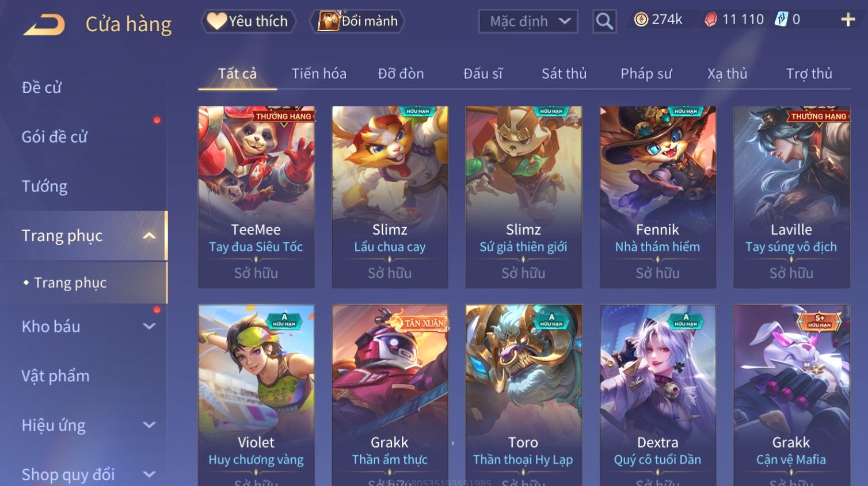This screenshot has width=868, height=486.
Task: Select the Trang phục sub-item
Action: (70, 283)
